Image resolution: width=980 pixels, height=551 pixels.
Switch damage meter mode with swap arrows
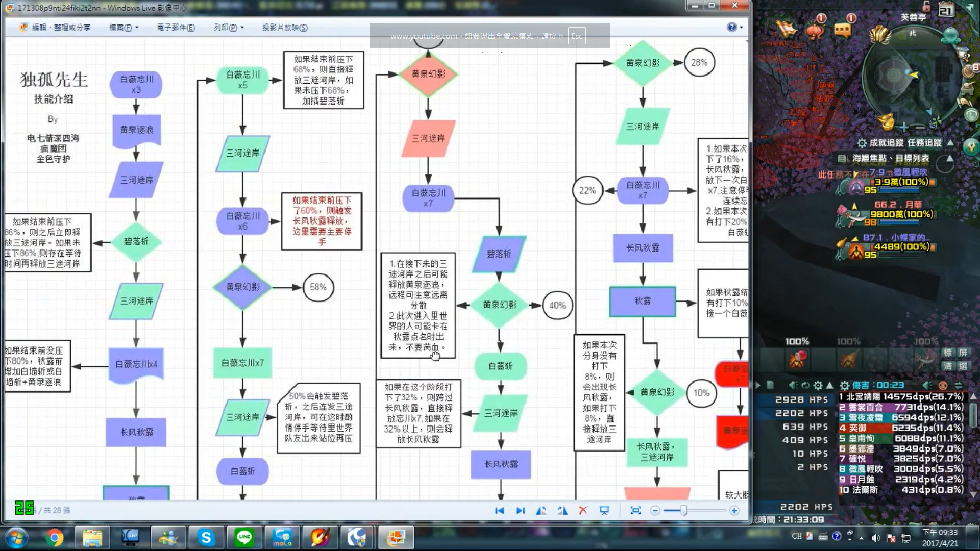coord(958,385)
